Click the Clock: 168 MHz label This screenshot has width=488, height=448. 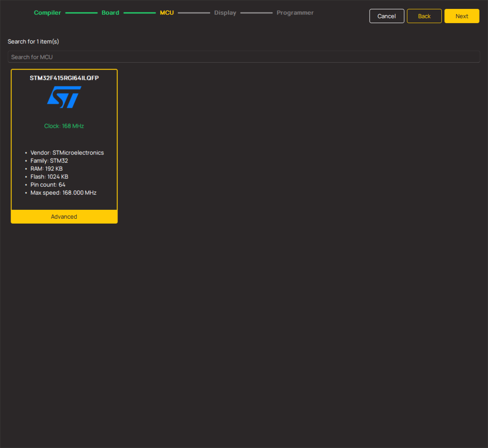pos(64,126)
